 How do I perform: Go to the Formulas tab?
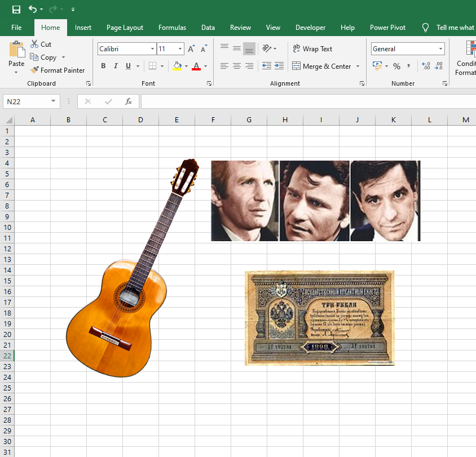point(172,28)
